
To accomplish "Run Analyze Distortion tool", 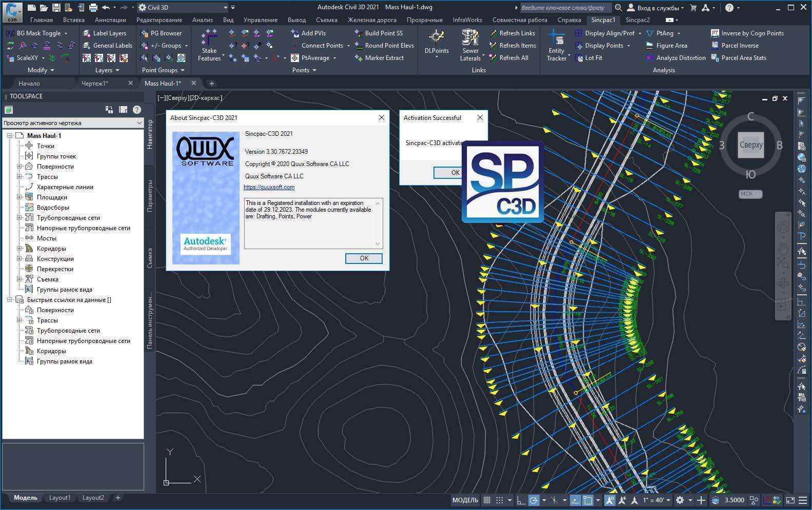I will pyautogui.click(x=676, y=57).
